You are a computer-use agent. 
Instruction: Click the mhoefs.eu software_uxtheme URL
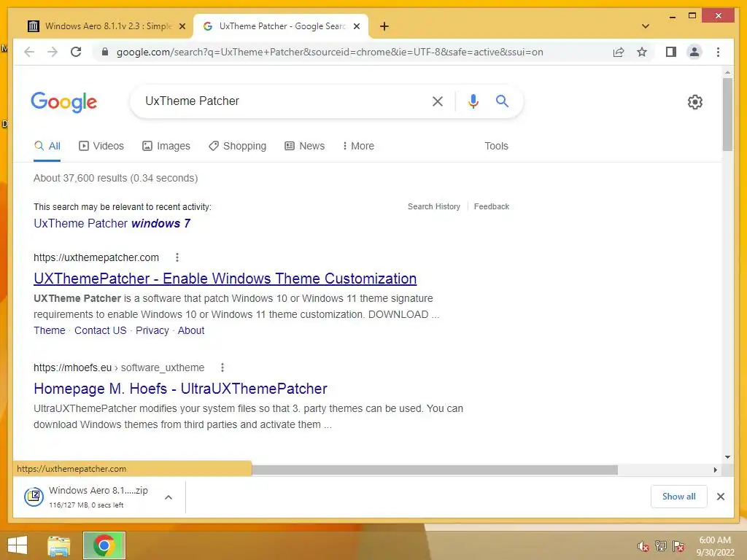119,367
